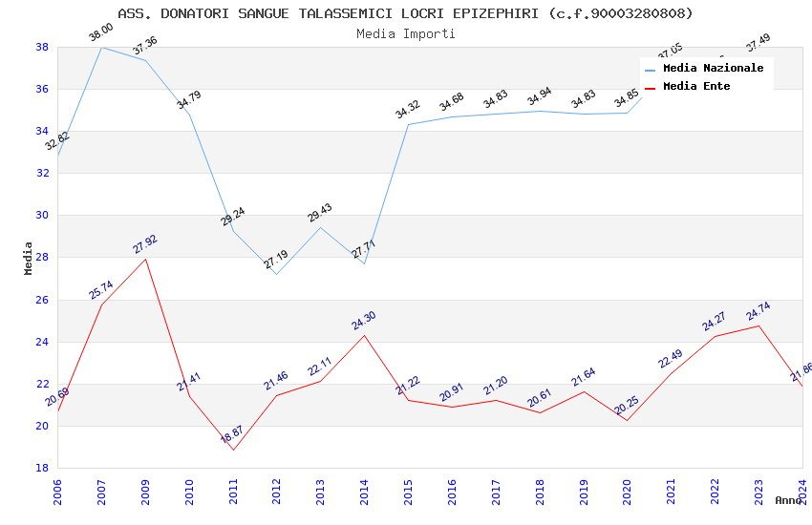Click the 34.32 data label
812x525 pixels.
[408, 109]
